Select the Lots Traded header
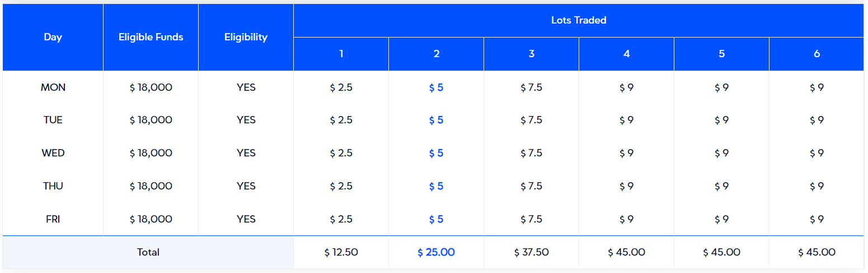This screenshot has width=868, height=273. pos(579,20)
